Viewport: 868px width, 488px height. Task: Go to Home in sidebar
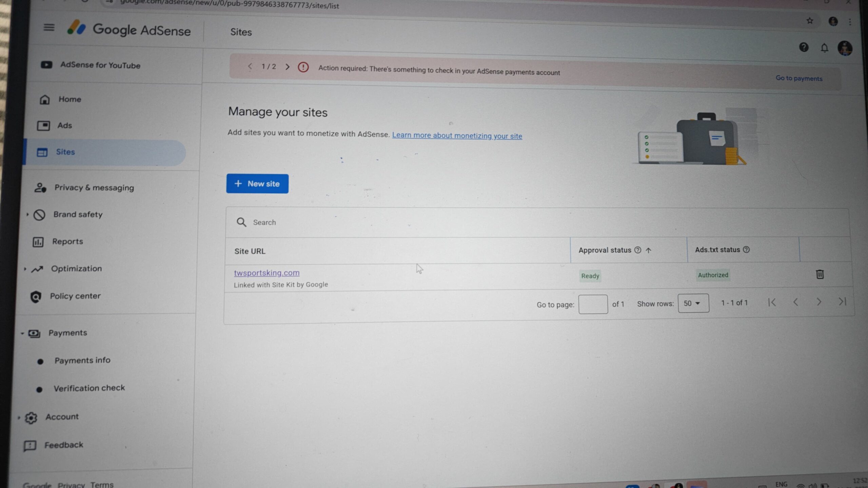[70, 99]
